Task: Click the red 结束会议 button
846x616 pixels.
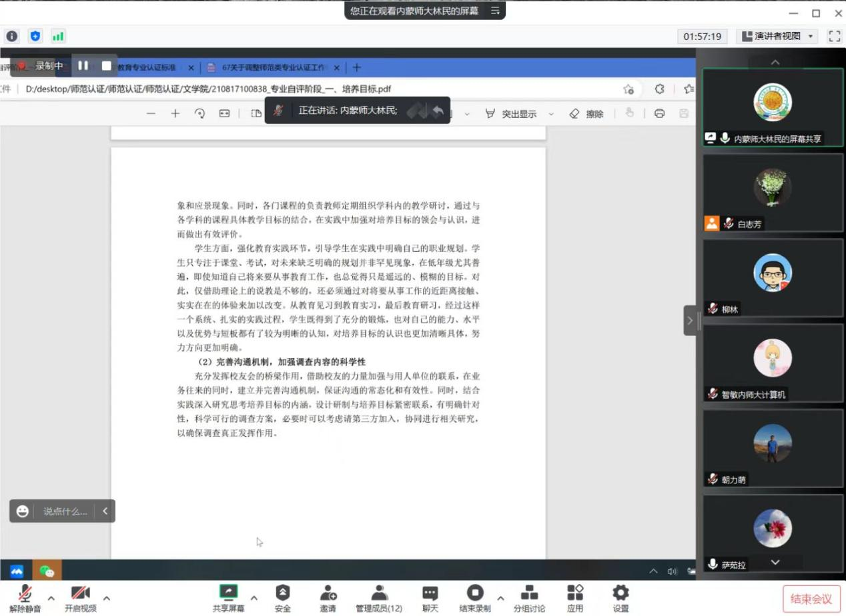Action: pos(811,599)
